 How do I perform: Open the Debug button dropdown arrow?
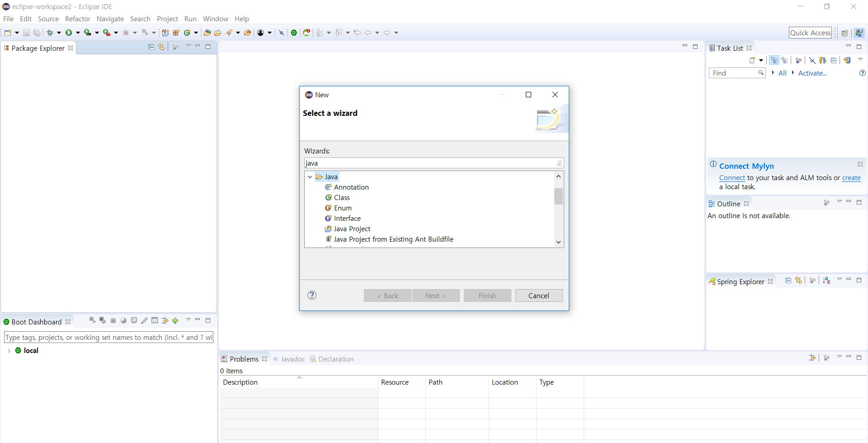(x=59, y=33)
